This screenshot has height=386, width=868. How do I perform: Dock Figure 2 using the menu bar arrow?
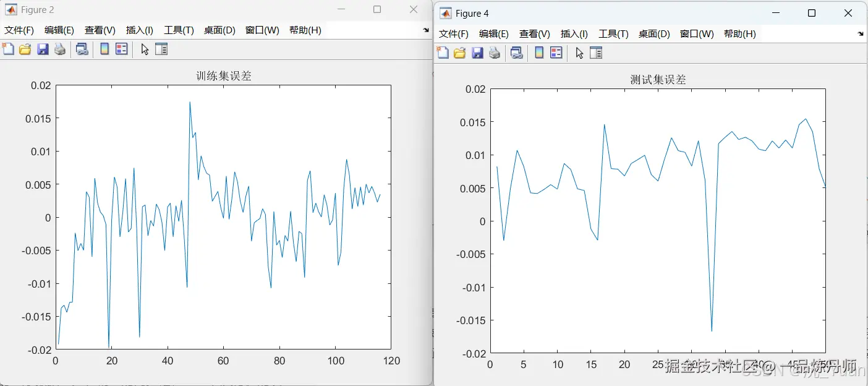click(x=425, y=30)
